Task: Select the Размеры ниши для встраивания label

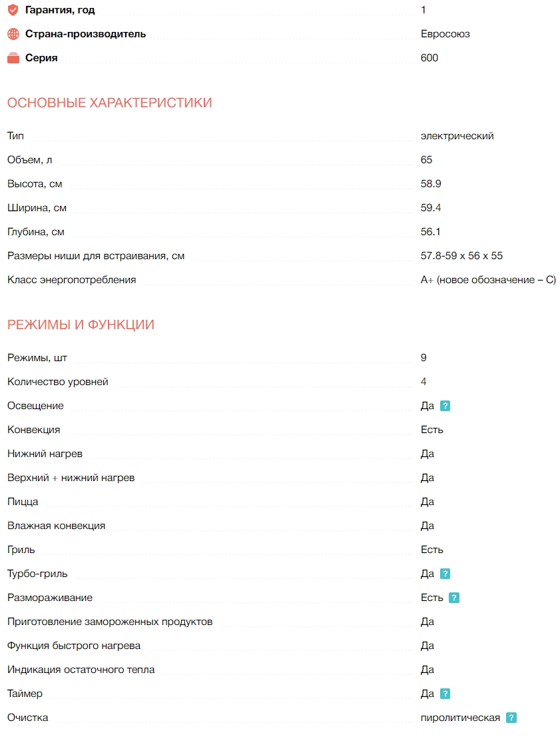Action: click(96, 256)
